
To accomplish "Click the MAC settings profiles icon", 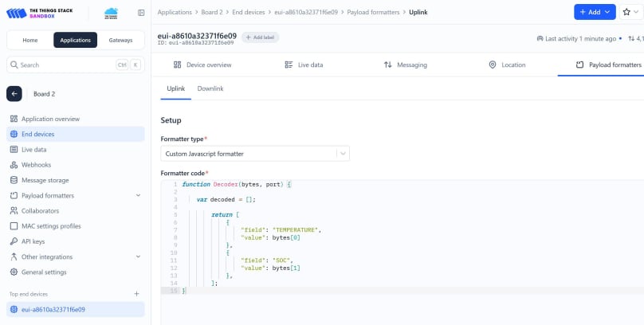I will point(14,226).
